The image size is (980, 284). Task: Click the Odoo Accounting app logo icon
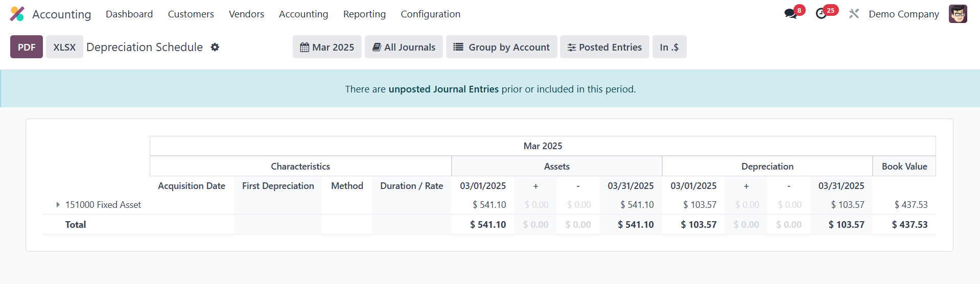(17, 14)
